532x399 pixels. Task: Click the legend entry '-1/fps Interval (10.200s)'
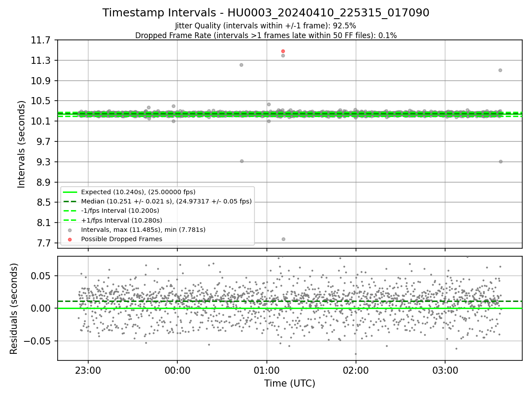click(x=120, y=211)
